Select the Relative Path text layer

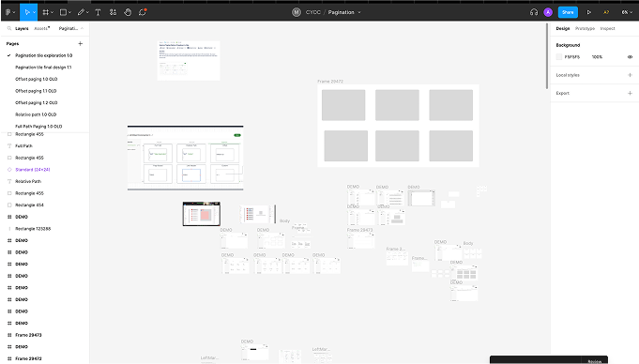coord(28,181)
